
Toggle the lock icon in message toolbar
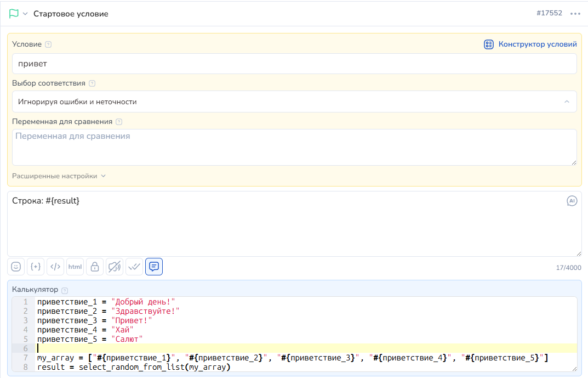[x=95, y=267]
